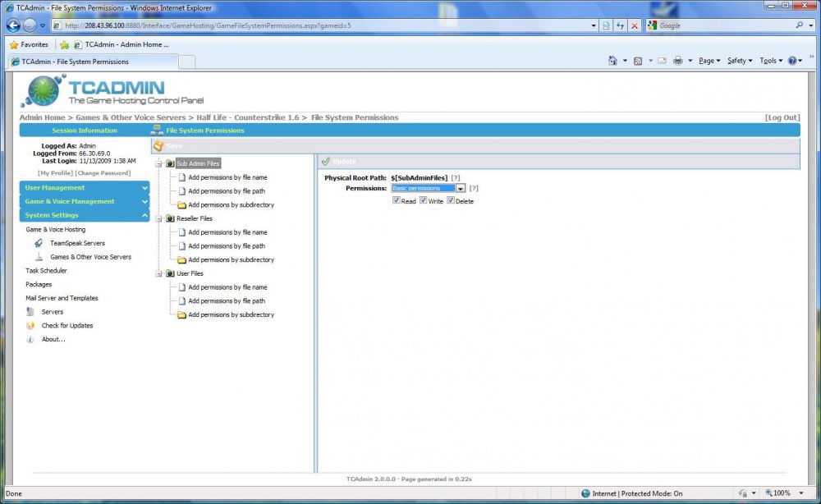This screenshot has height=504, width=821.
Task: Click the Reseller Files folder icon
Action: [170, 219]
